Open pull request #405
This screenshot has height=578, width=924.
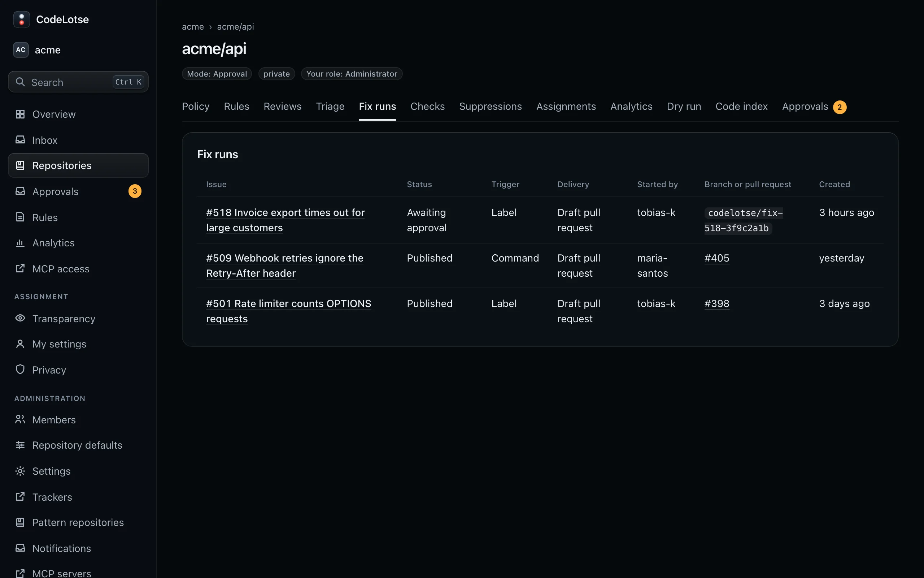(x=717, y=258)
